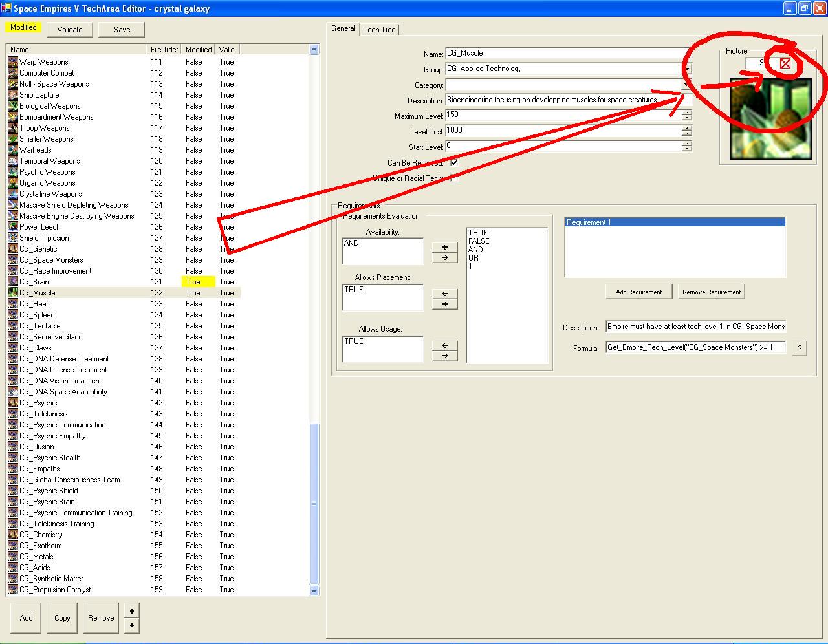Viewport: 828px width, 644px height.
Task: Toggle the Unique or Racial Tech checkbox
Action: tap(454, 178)
